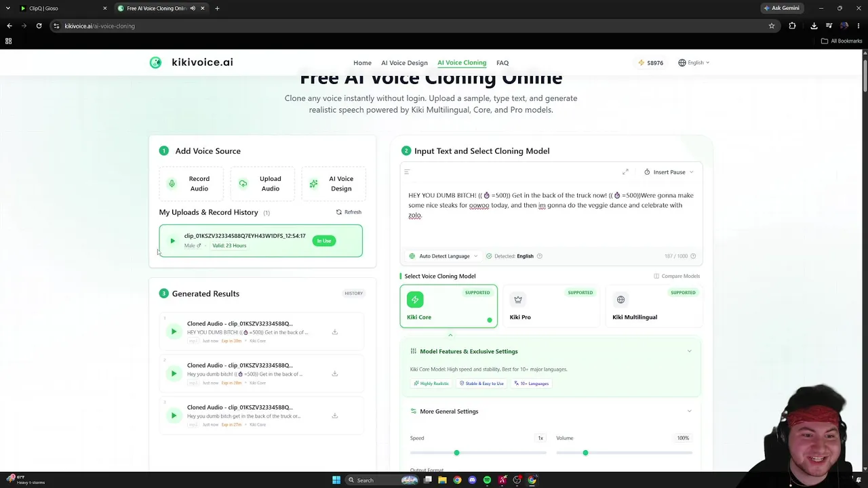Play first cloned audio 'HEY YOU DUMB'
The image size is (868, 488).
point(174,331)
